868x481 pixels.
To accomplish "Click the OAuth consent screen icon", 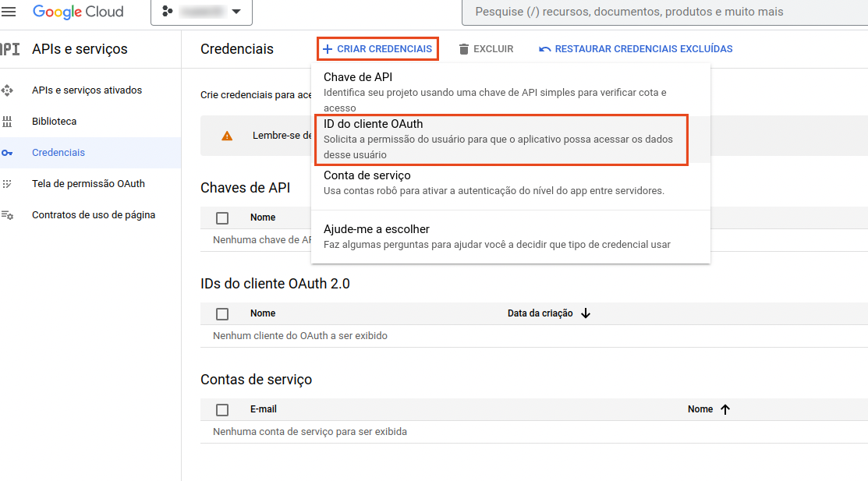I will tap(7, 184).
